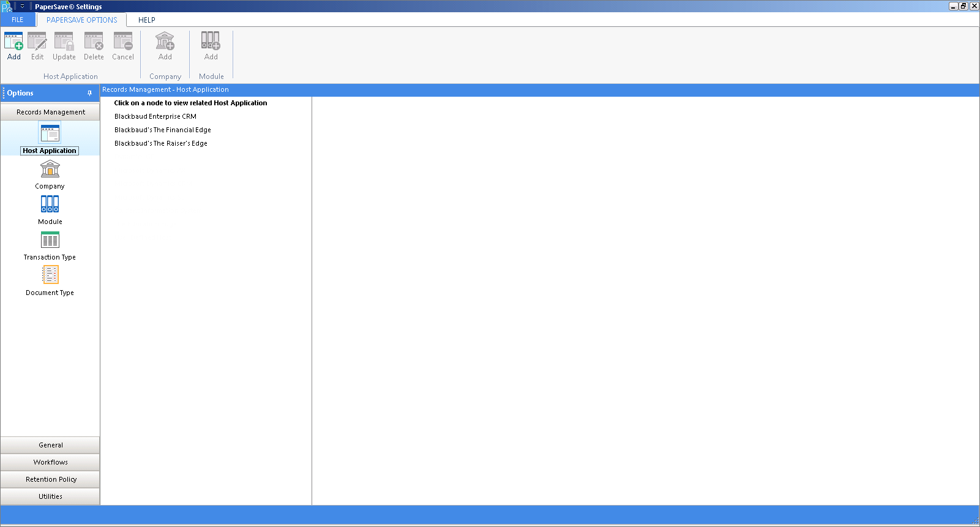Screen dimensions: 980x527
Task: Click the Records Management - Host Application header
Action: pyautogui.click(x=165, y=89)
